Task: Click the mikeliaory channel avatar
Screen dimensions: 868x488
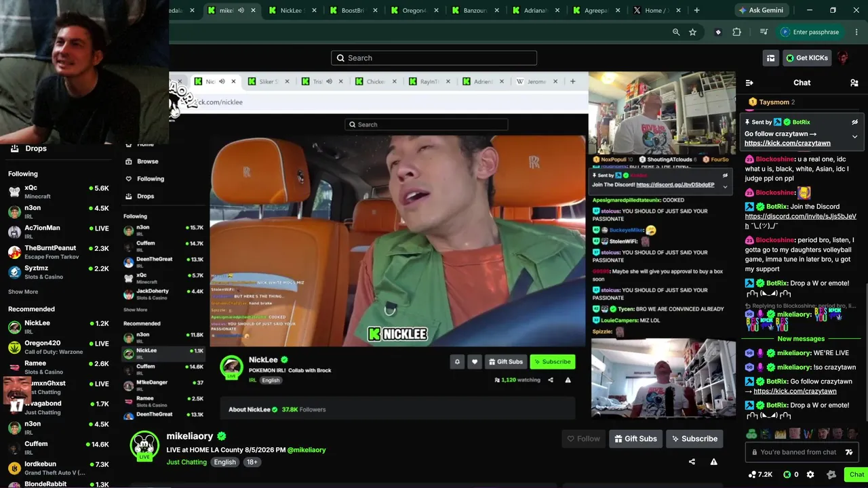Action: coord(144,445)
